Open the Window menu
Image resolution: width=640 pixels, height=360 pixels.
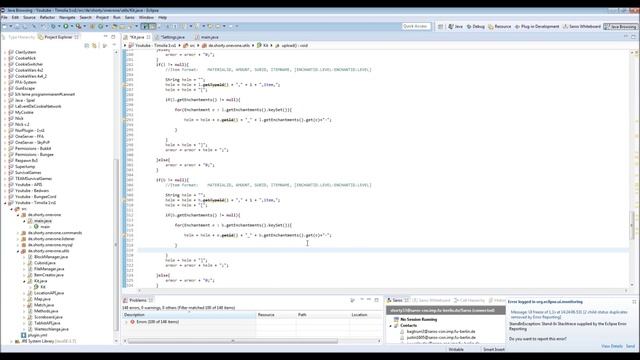click(x=146, y=18)
